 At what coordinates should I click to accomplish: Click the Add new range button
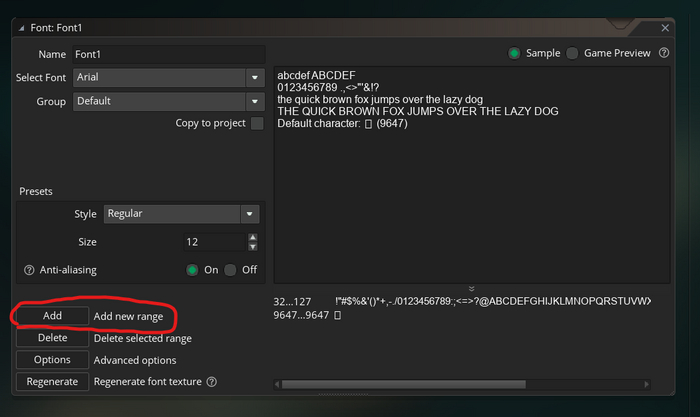click(x=52, y=316)
